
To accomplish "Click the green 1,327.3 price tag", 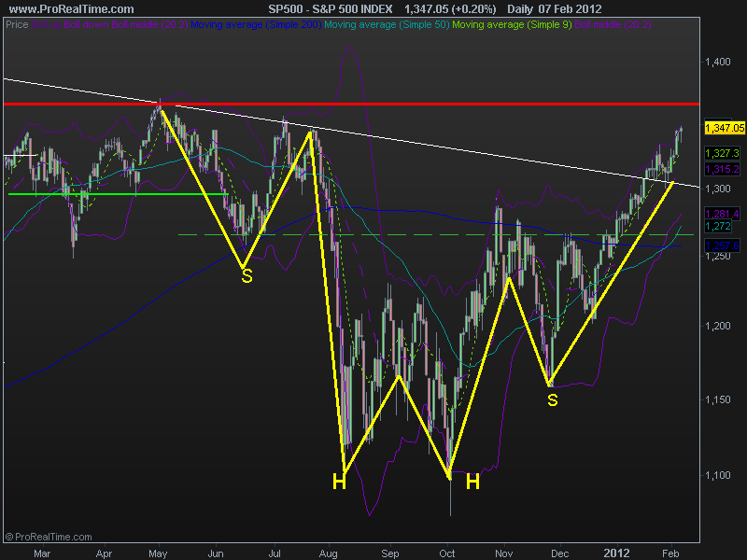I will click(x=722, y=153).
